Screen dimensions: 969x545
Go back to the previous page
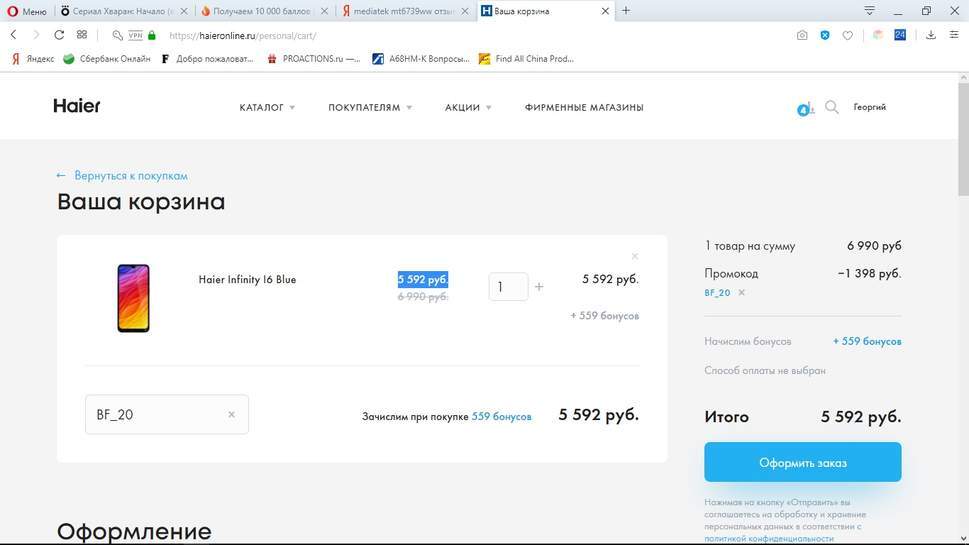coord(14,35)
